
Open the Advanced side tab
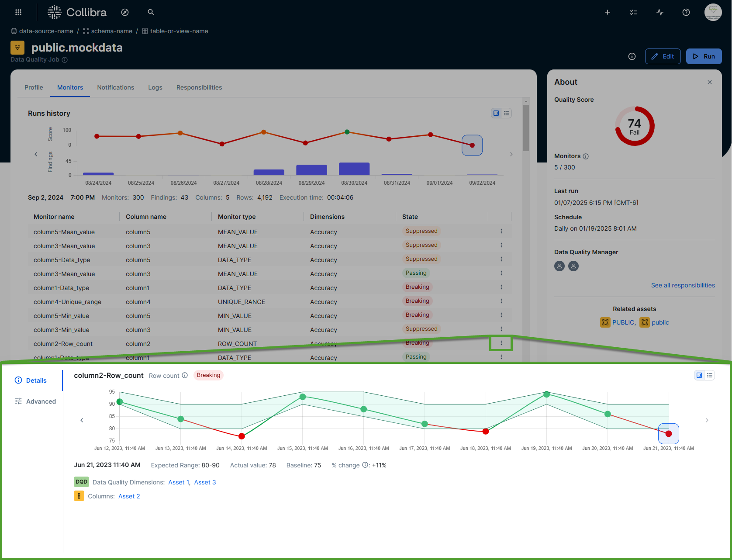[x=41, y=401]
